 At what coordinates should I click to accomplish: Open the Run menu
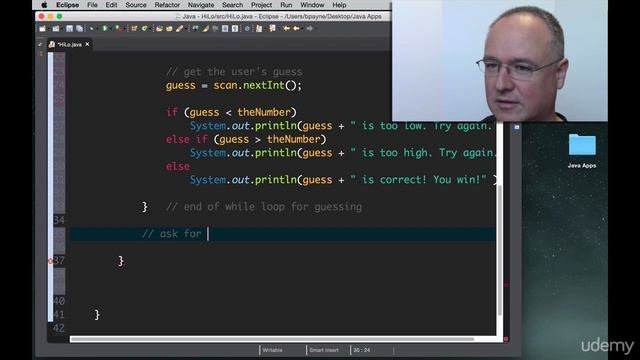286,5
